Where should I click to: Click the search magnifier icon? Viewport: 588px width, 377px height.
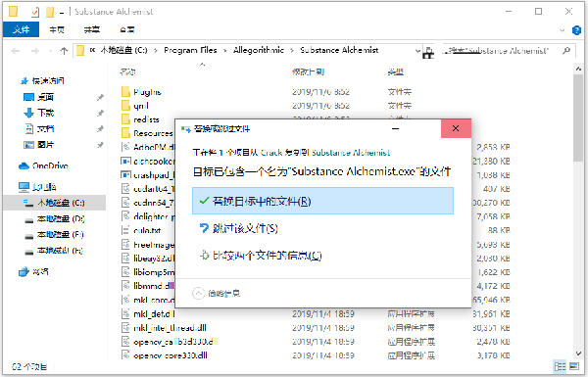tap(566, 51)
